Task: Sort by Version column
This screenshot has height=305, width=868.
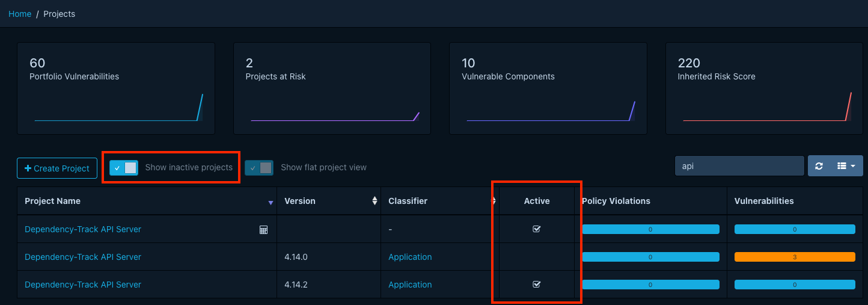Action: (x=329, y=201)
